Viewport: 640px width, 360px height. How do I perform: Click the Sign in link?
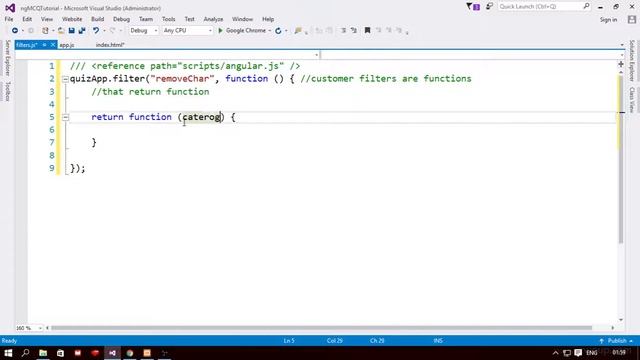coord(608,20)
